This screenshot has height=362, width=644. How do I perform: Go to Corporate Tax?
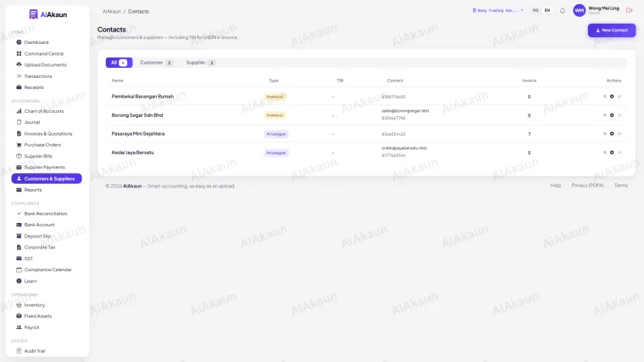[x=40, y=248]
